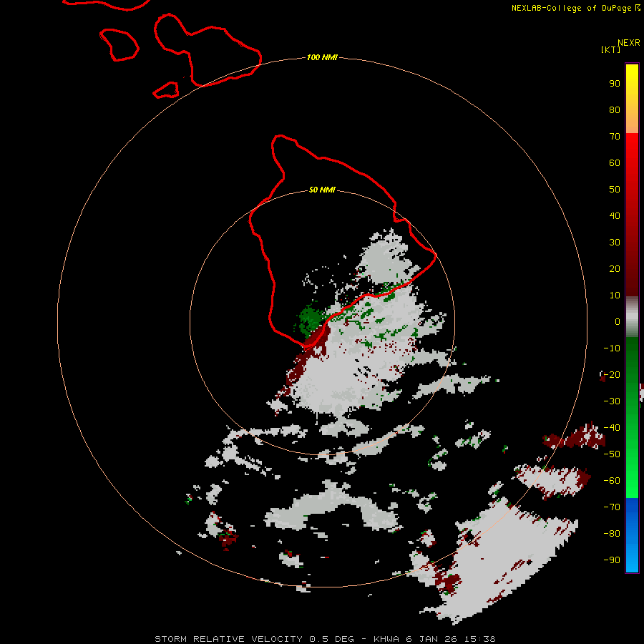Image resolution: width=644 pixels, height=644 pixels.
Task: Select the -30 value on the velocity scale
Action: pyautogui.click(x=612, y=401)
